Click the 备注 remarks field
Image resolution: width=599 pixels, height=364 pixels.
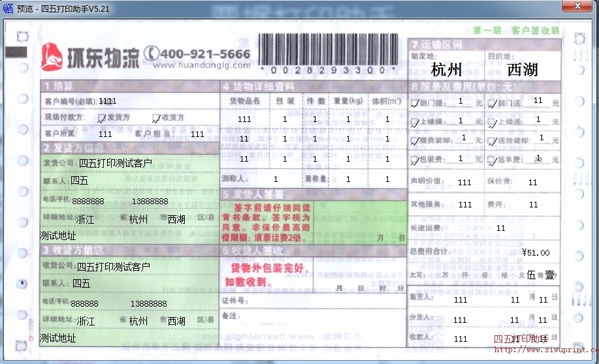coord(314,327)
